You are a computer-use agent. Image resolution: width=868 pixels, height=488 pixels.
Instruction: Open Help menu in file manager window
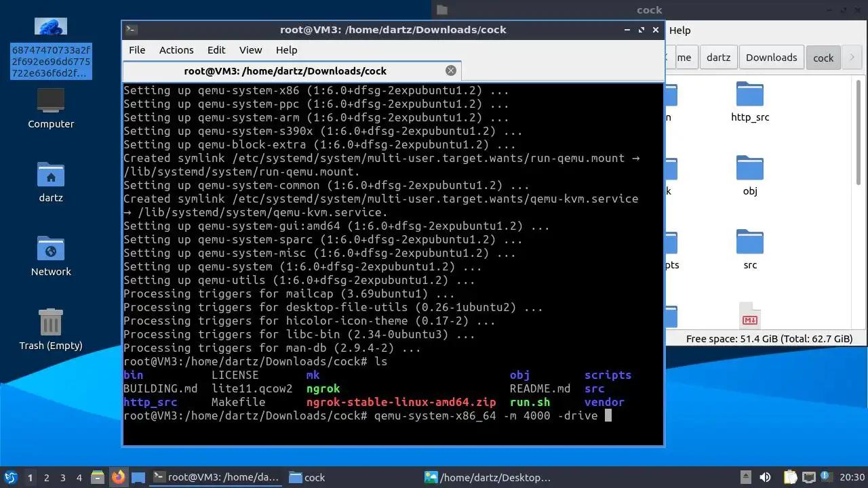(679, 30)
